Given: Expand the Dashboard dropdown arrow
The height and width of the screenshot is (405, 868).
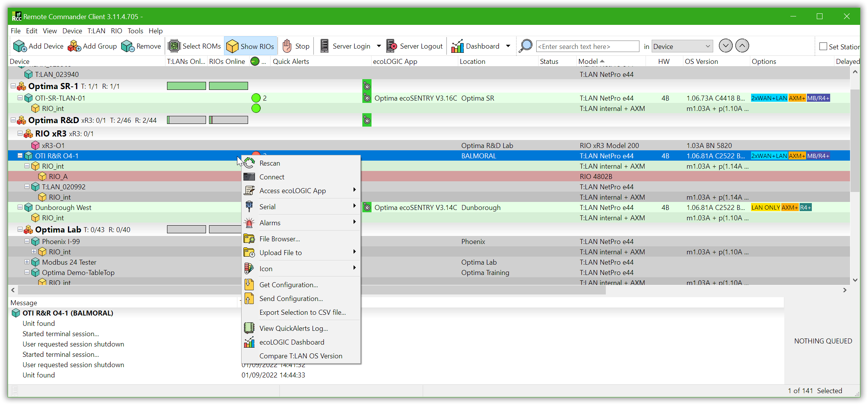Looking at the screenshot, I should point(508,46).
